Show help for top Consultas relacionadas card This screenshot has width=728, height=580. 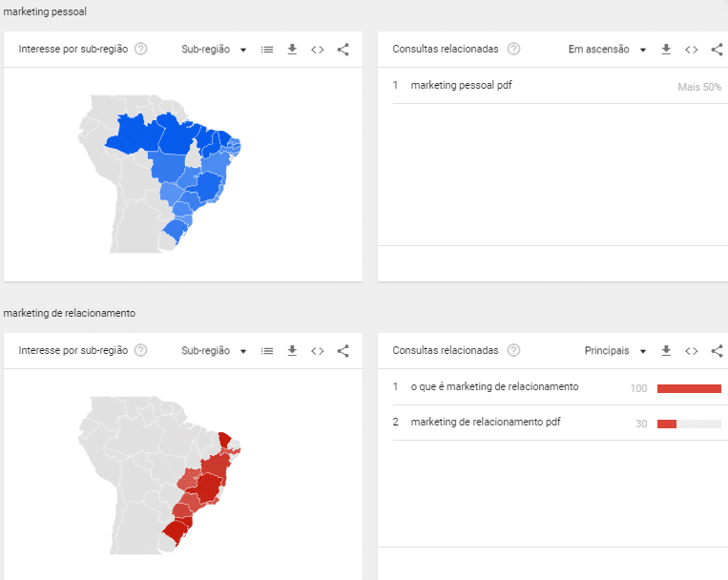click(x=513, y=49)
